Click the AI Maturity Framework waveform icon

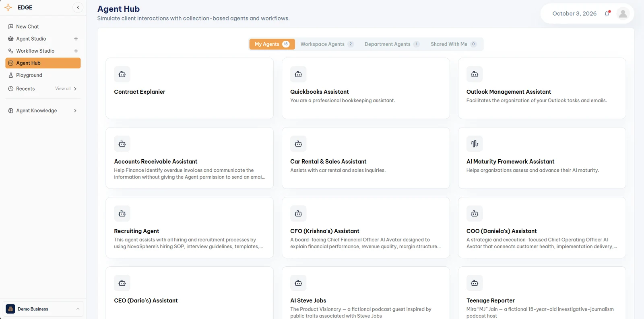[x=475, y=144]
